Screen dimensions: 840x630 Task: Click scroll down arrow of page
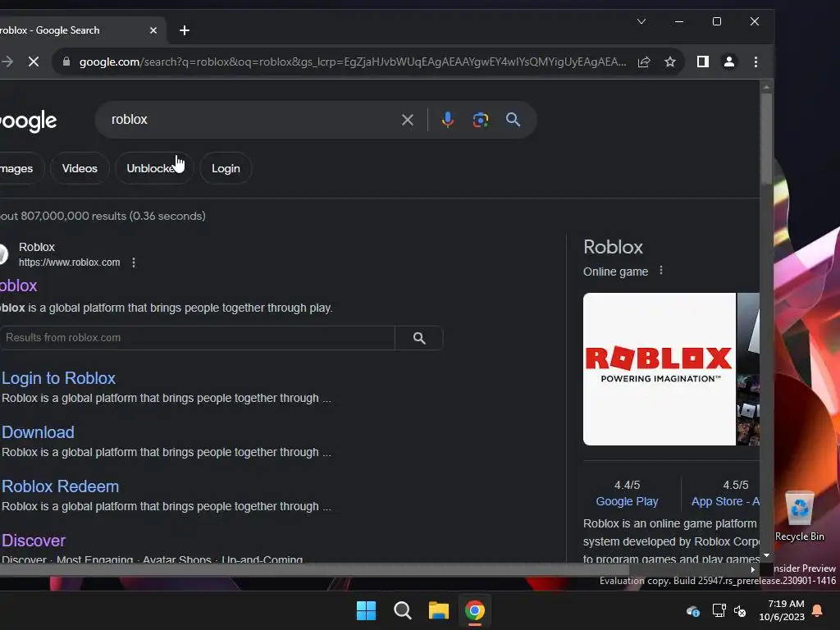click(767, 555)
